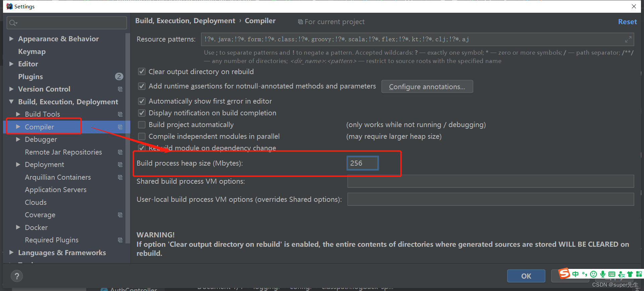This screenshot has height=291, width=644.
Task: Open the emoji panel in Sogou toolbar
Action: click(594, 274)
